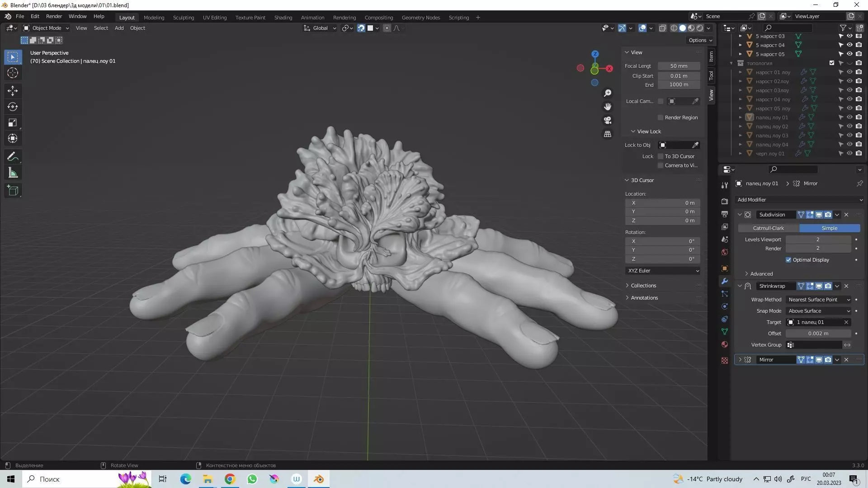868x488 pixels.
Task: Expand the Mirror modifier panel
Action: pyautogui.click(x=740, y=360)
